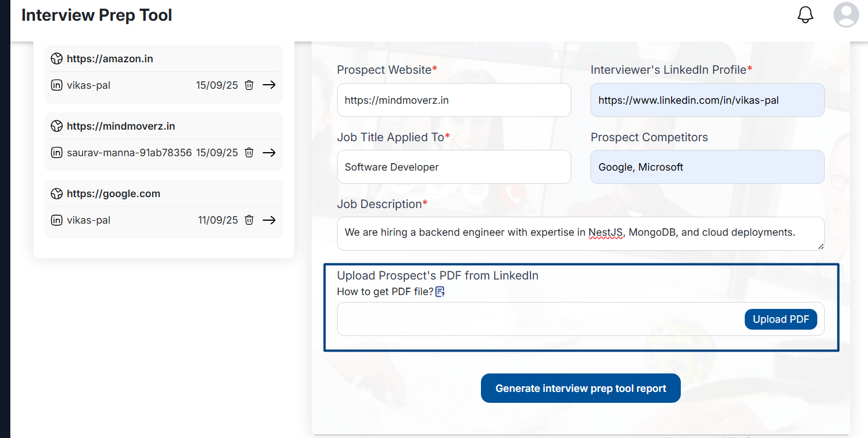Screen dimensions: 868x438
Task: Click the saurav-manna-91ab78356 LinkedIn entry
Action: coord(129,153)
